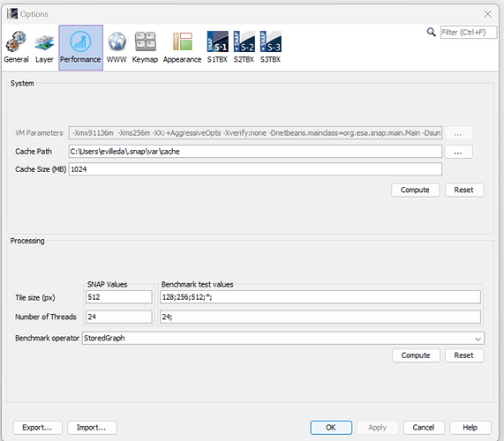Open the S1TBX toolbox options

217,48
